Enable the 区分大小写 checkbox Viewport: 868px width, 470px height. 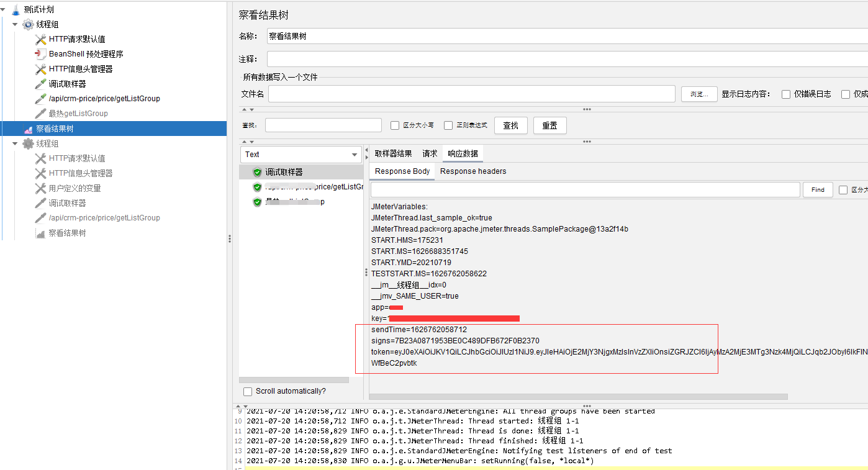coord(395,125)
